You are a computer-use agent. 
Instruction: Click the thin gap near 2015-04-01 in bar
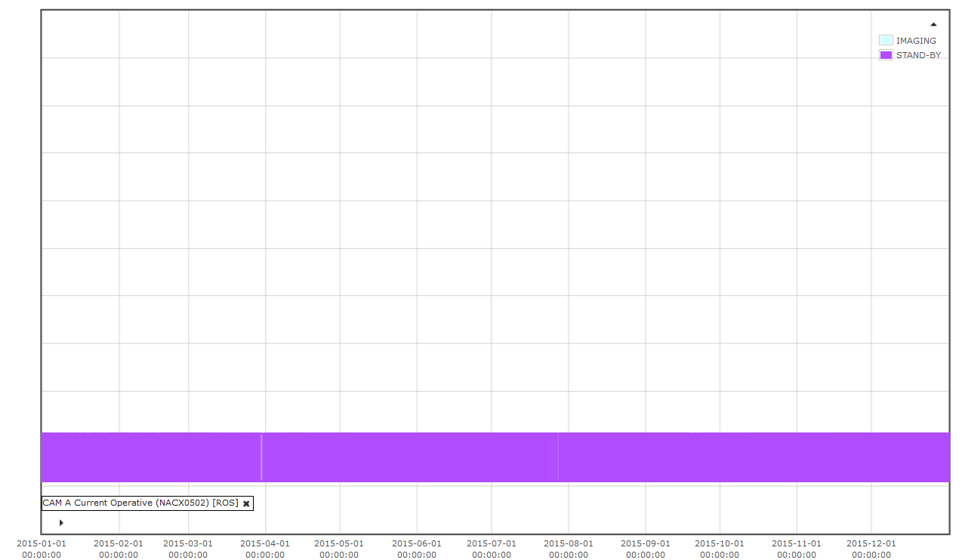261,457
